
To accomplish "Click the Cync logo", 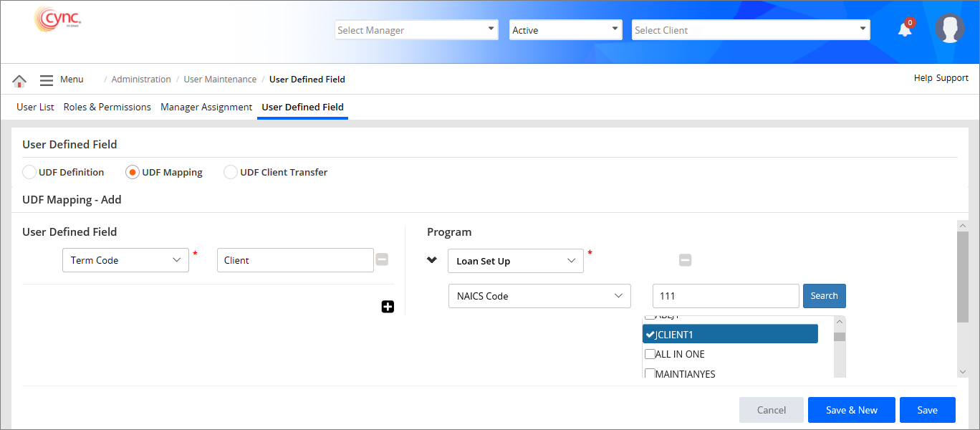I will click(58, 20).
